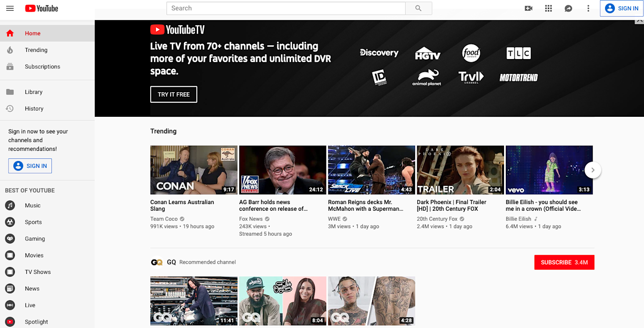The height and width of the screenshot is (328, 644).
Task: Play the Fox News AG Barr thumbnail
Action: tap(283, 170)
